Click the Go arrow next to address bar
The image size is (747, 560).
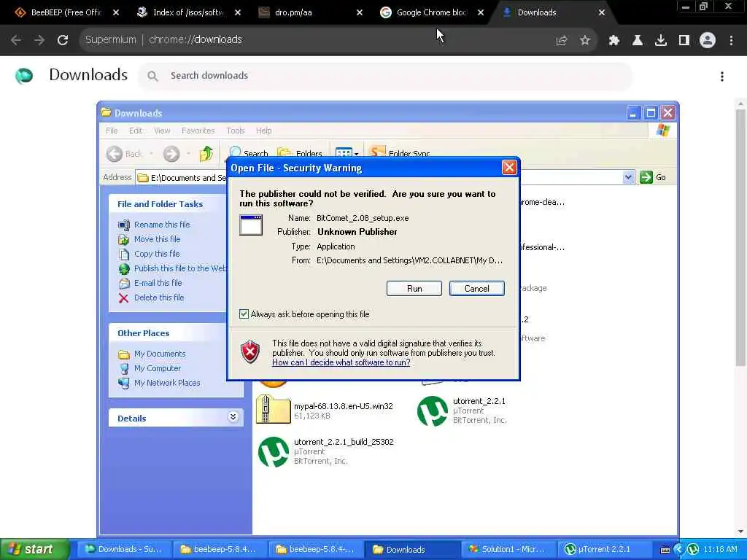click(x=646, y=177)
